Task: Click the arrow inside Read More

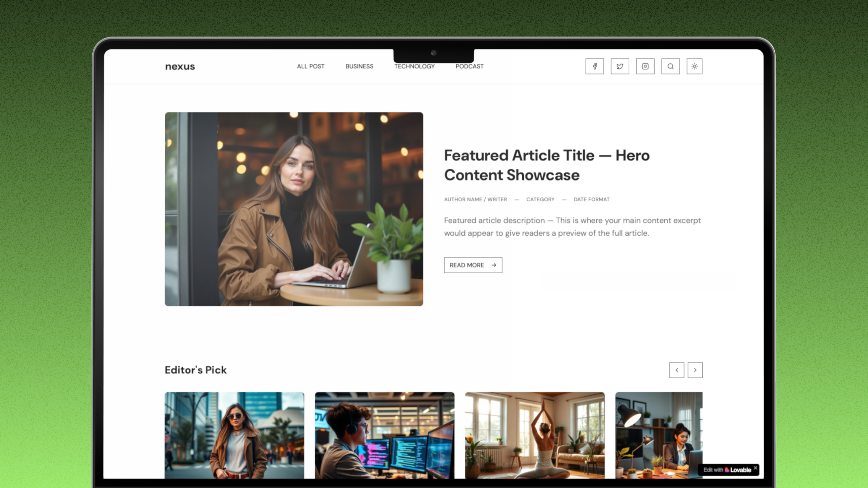Action: 494,265
